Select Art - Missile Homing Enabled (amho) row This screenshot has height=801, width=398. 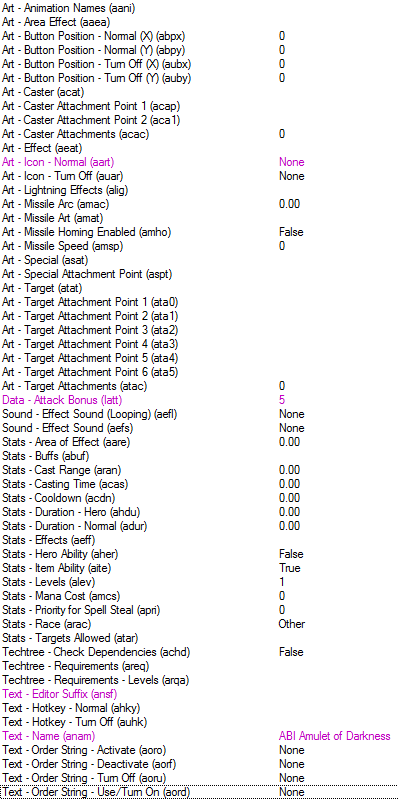tap(199, 232)
